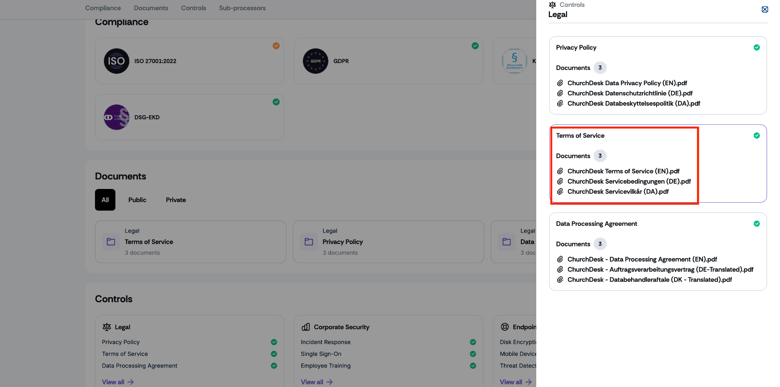Click paperclip icon beside Servicebedingungen (DE).pdf
Image resolution: width=780 pixels, height=387 pixels.
[x=560, y=182]
